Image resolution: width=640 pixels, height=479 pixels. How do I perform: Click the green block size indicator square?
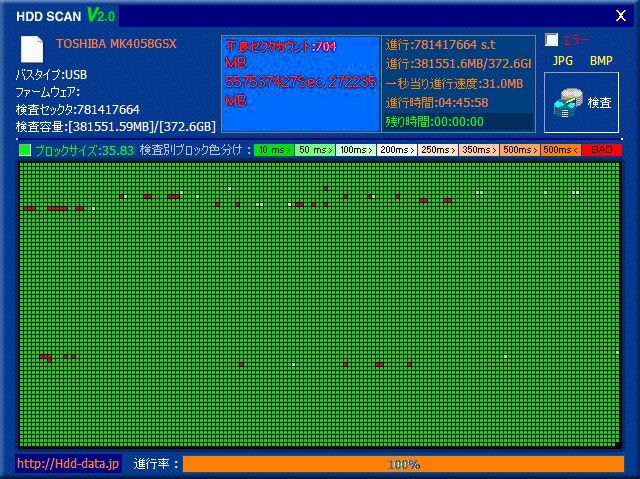click(25, 150)
